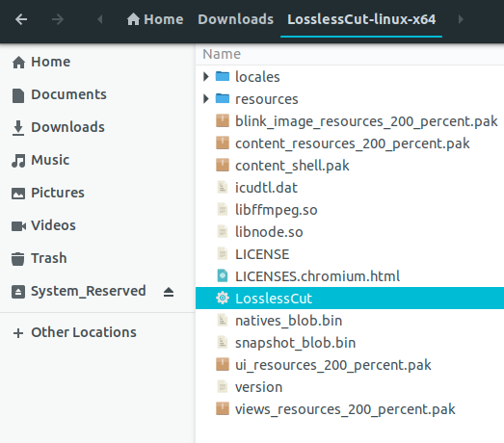This screenshot has width=504, height=443.
Task: Sort files by Name column header
Action: tap(222, 54)
